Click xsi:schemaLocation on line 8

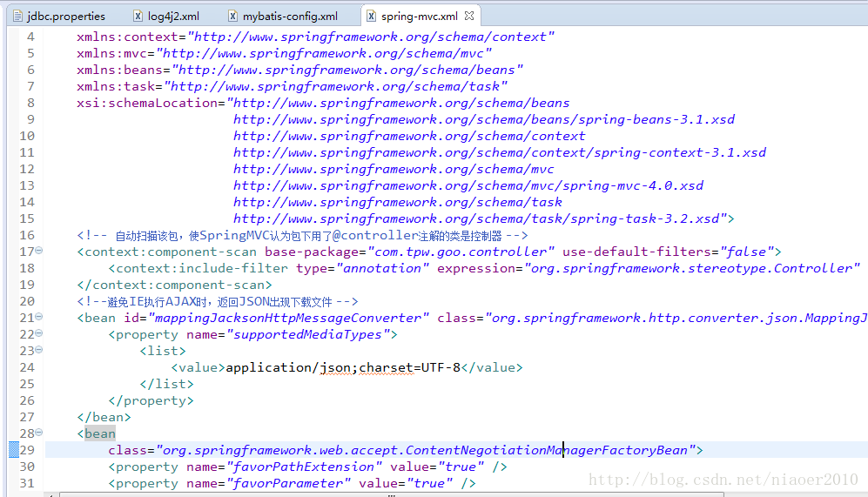tap(146, 103)
